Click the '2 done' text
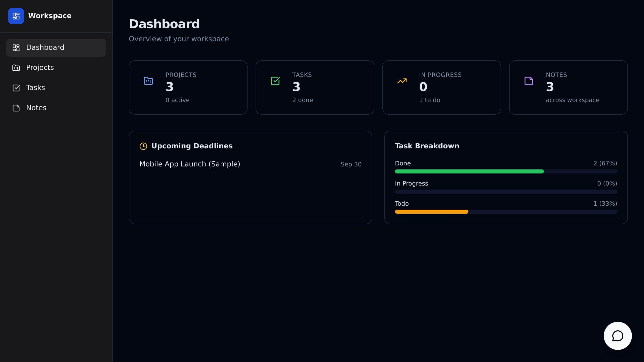Screen dimensions: 644x362 303,100
